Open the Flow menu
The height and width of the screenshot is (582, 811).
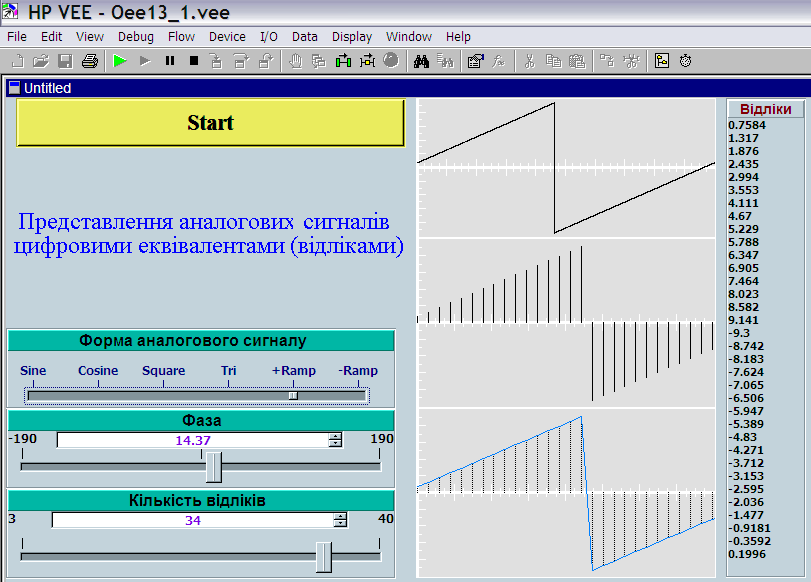pyautogui.click(x=181, y=37)
